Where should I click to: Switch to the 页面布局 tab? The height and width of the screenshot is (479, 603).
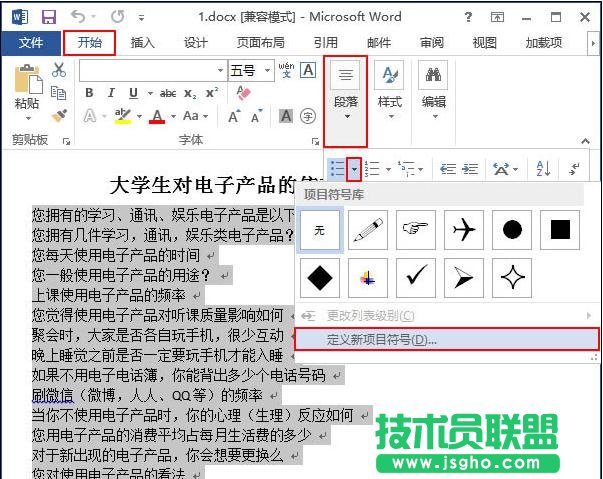260,42
